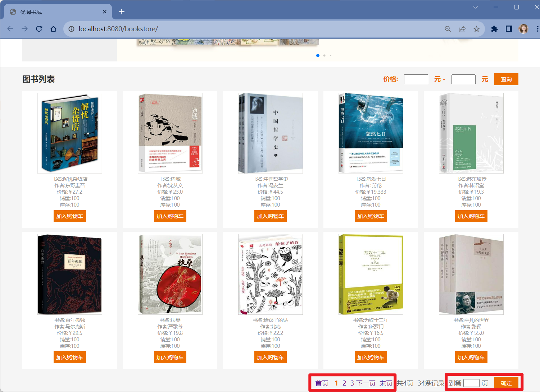Open 苏东坡传 book cover image
540x392 pixels.
pyautogui.click(x=471, y=133)
